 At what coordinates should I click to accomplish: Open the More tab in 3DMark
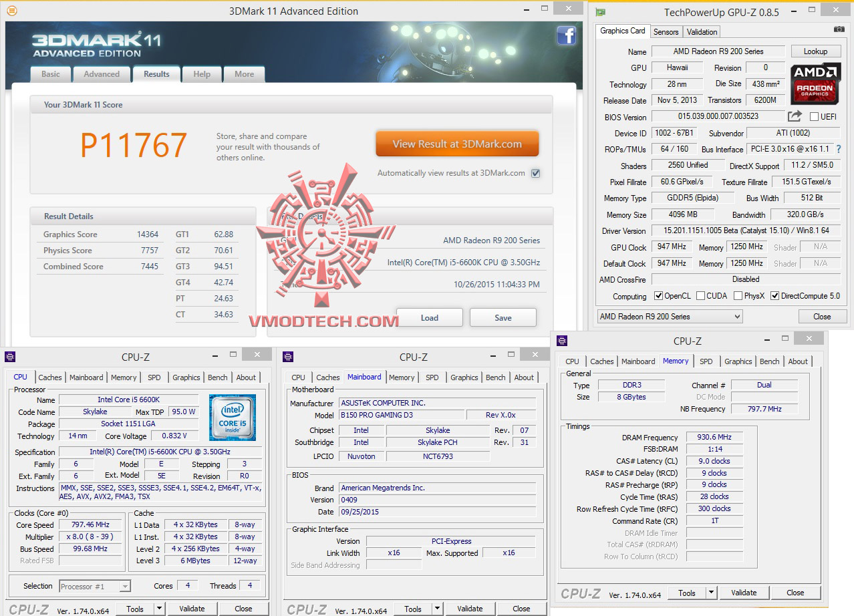click(x=244, y=74)
